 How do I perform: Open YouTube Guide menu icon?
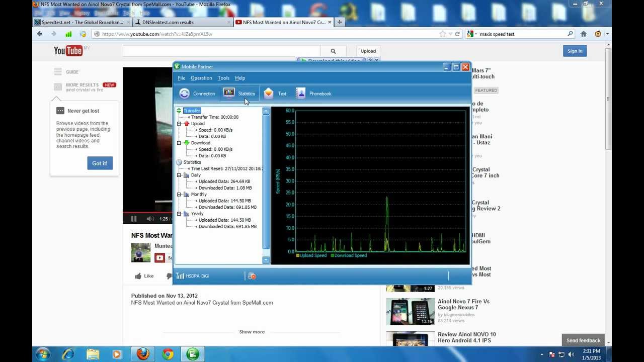[58, 72]
